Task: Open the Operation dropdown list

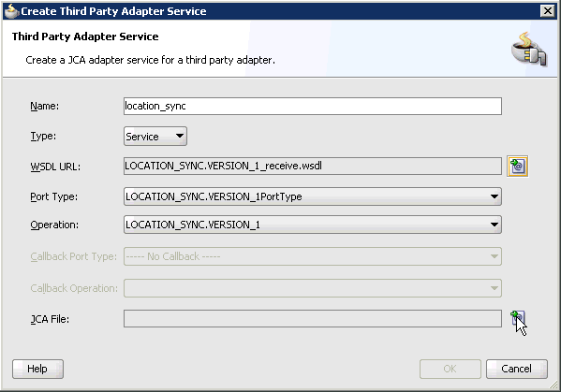Action: pos(312,225)
